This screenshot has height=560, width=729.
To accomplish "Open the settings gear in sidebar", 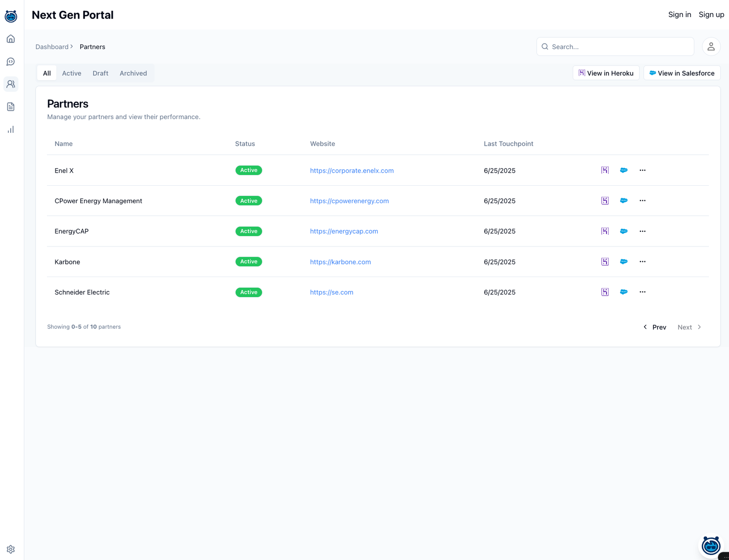I will coord(11,549).
